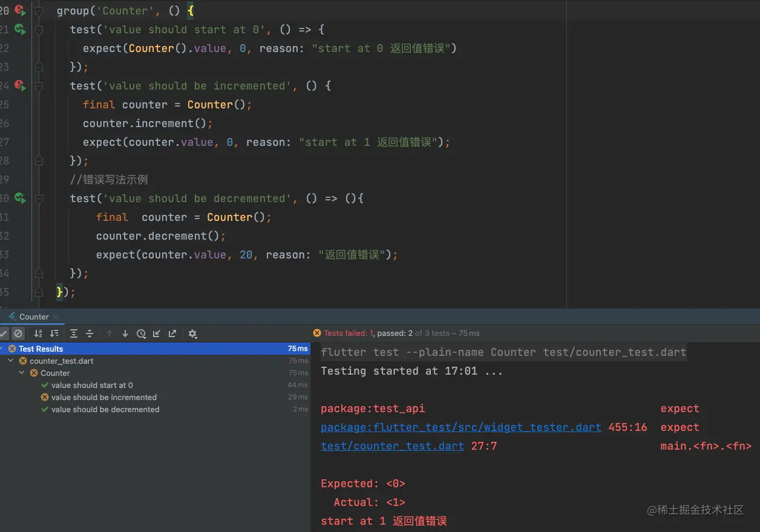Click 'start at 1 返回值错误' console line

[384, 521]
